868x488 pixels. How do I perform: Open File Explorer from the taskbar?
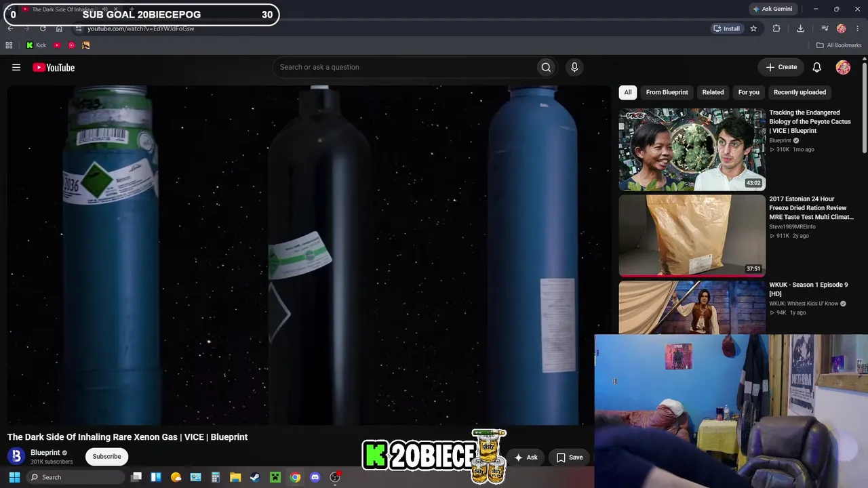click(235, 477)
